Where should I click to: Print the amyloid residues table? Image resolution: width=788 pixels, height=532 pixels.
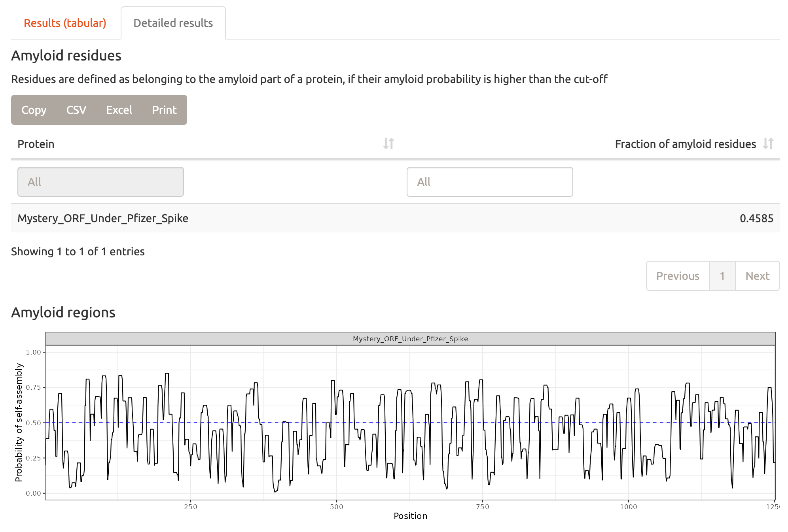point(164,110)
